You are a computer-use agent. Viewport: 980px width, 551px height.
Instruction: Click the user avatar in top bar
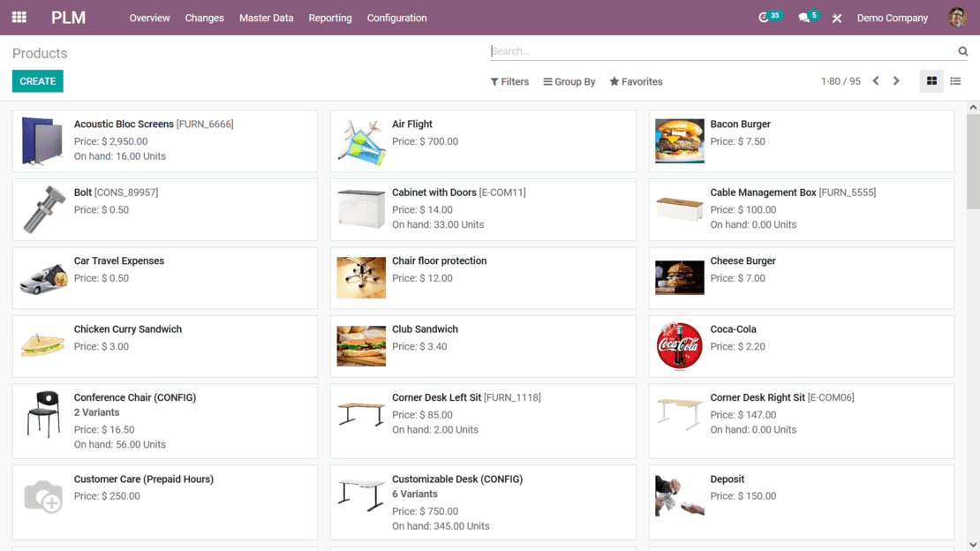[x=957, y=18]
